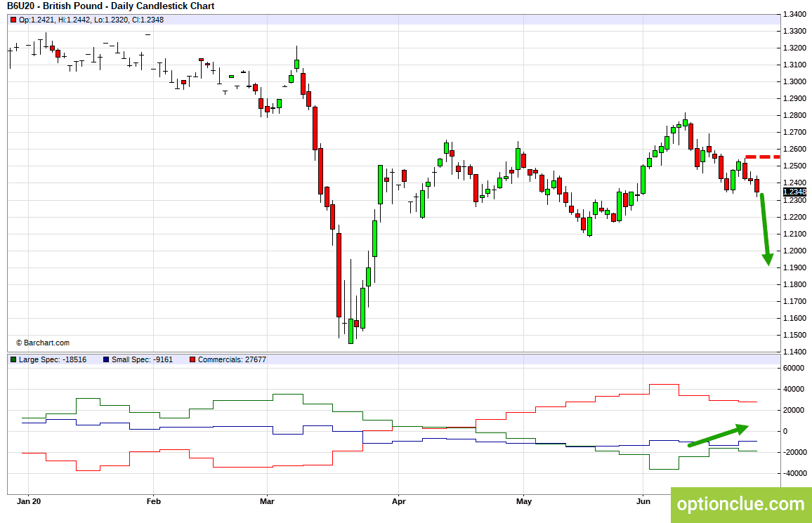This screenshot has width=812, height=523.
Task: Click the 40000 COT axis label
Action: pyautogui.click(x=793, y=389)
